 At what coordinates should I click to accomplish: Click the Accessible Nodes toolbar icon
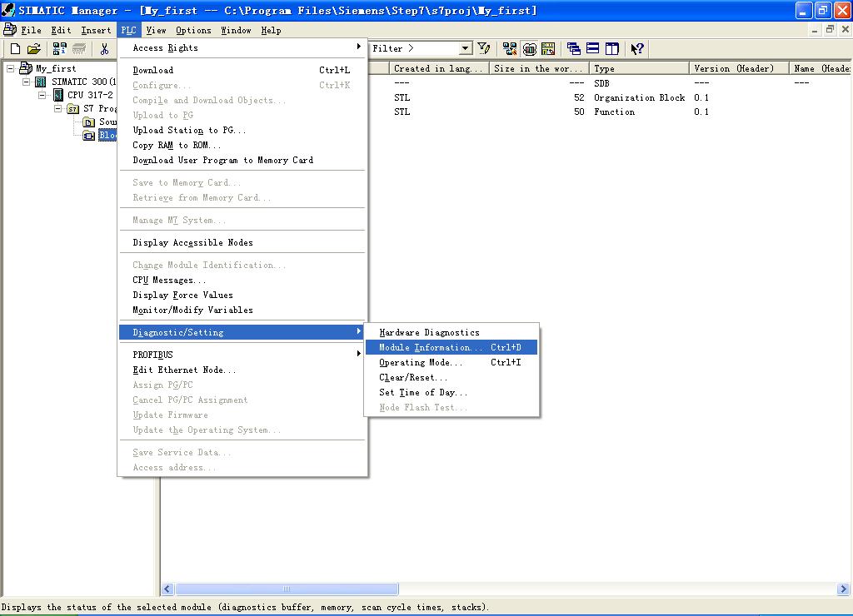59,49
